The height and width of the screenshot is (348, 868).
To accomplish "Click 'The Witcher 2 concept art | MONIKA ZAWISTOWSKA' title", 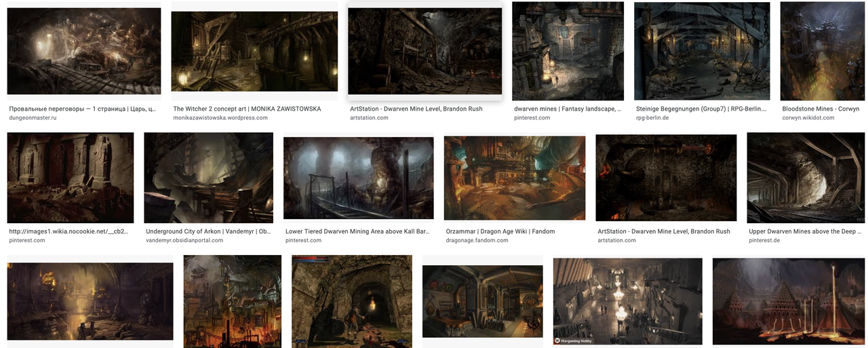I will pos(247,109).
